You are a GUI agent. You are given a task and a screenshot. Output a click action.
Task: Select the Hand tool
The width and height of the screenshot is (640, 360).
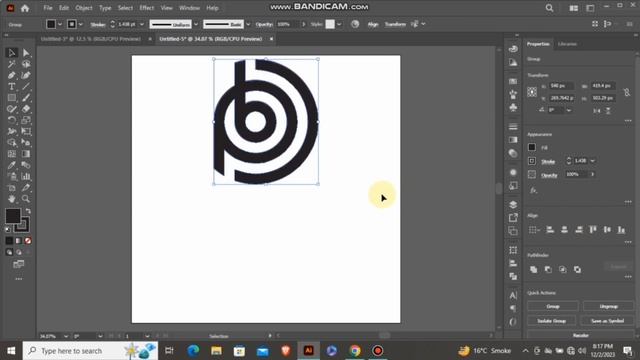(11, 199)
